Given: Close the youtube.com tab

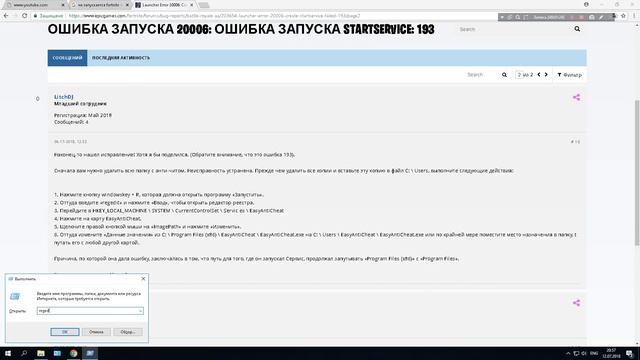Looking at the screenshot, I should pos(63,5).
